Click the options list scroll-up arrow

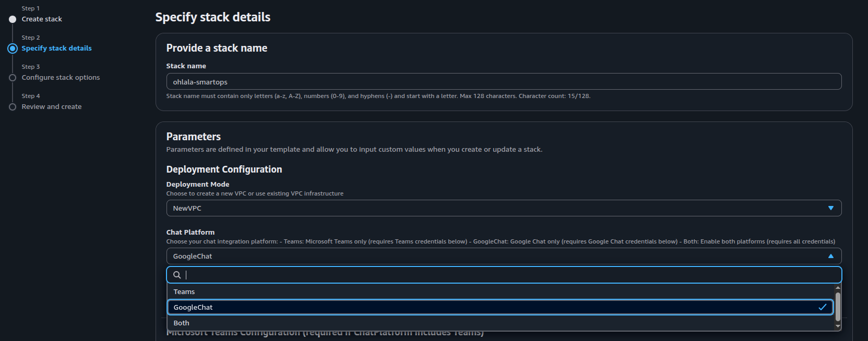[x=838, y=288]
